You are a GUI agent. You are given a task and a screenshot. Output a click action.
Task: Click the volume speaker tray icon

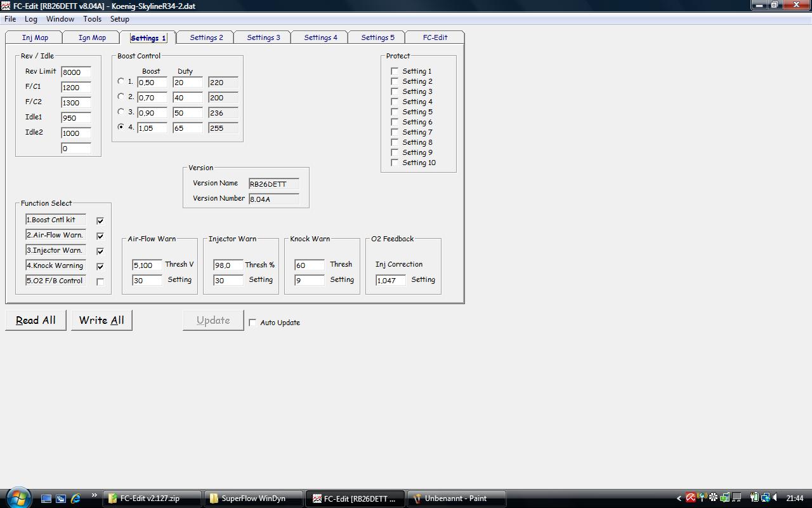pos(776,498)
